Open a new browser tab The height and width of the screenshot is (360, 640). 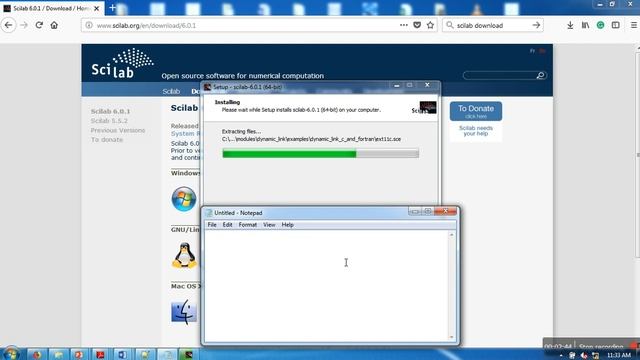(x=112, y=8)
